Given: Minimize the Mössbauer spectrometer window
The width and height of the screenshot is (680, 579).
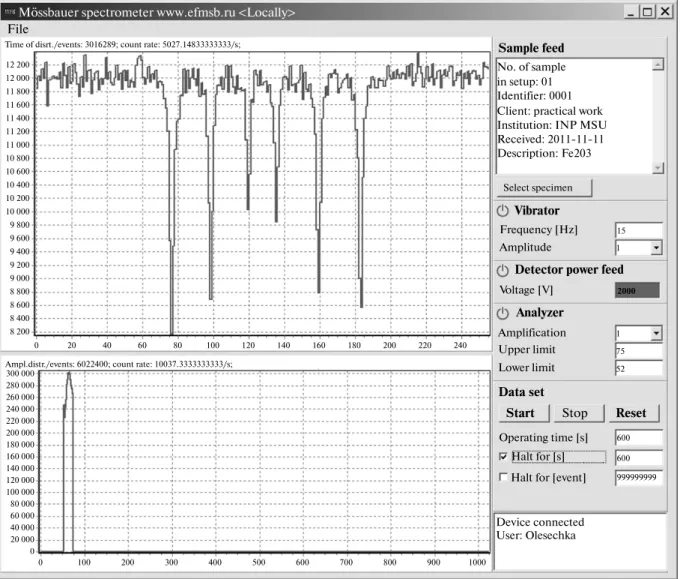Looking at the screenshot, I should click(631, 12).
